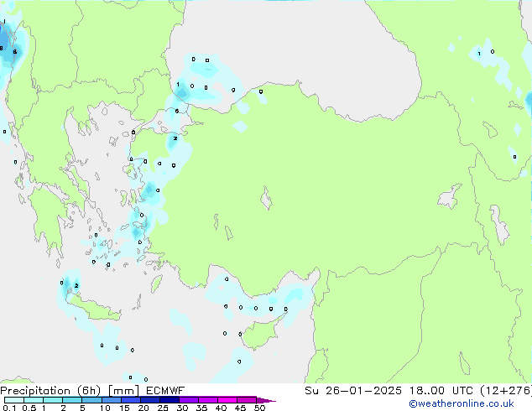Click the legend value label '35'
532x411 pixels.
tap(201, 408)
